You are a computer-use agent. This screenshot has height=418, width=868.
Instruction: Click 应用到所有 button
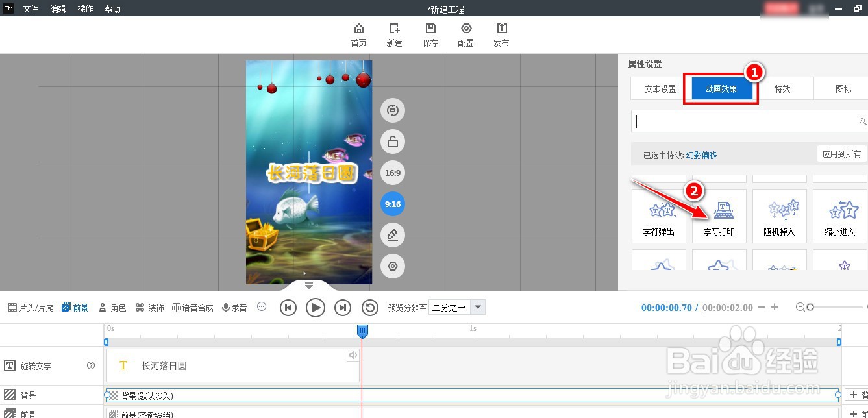(841, 154)
